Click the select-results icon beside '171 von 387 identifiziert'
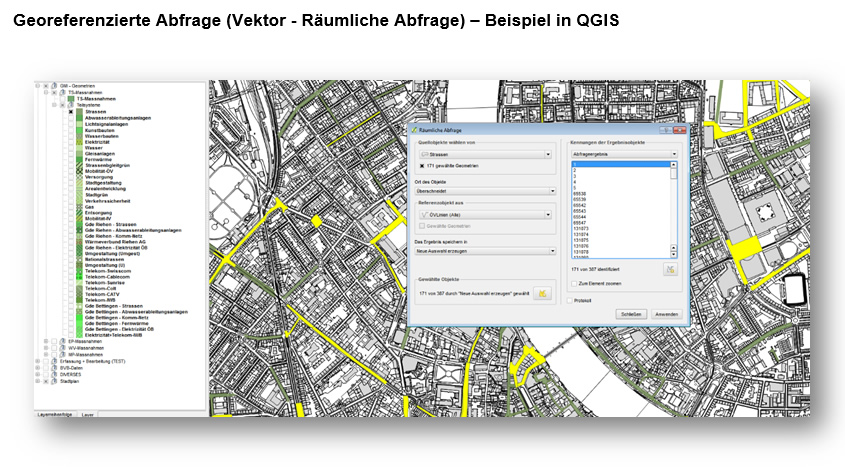Screen dimensions: 845x467 click(x=670, y=269)
